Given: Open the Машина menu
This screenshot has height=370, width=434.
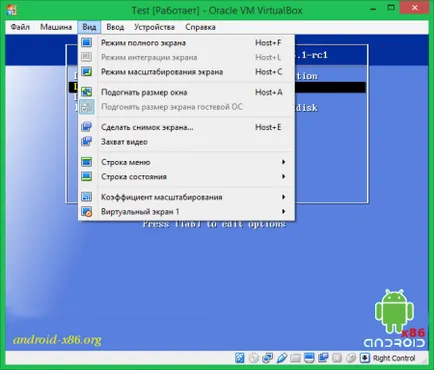Looking at the screenshot, I should [x=56, y=27].
